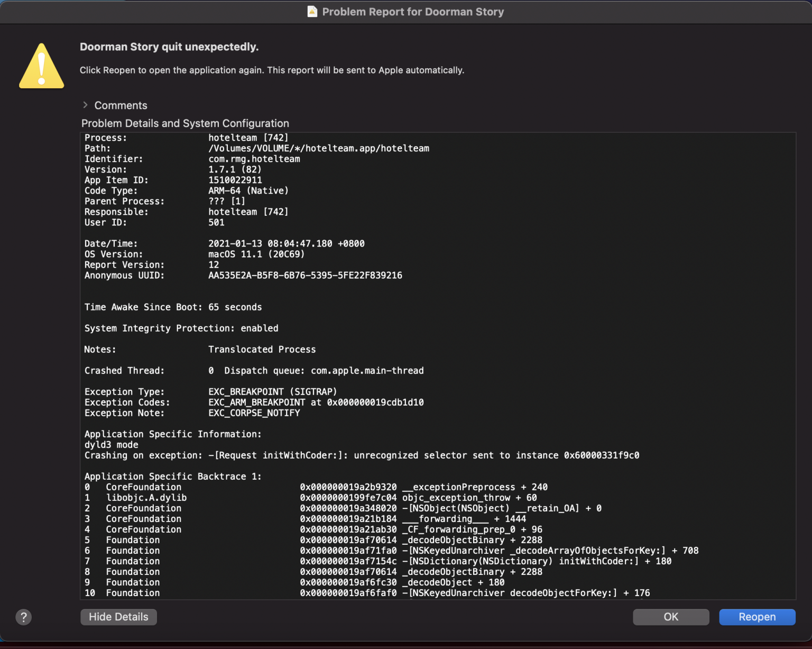
Task: Click the 'Problem Details and System Configuration' label
Action: click(185, 123)
